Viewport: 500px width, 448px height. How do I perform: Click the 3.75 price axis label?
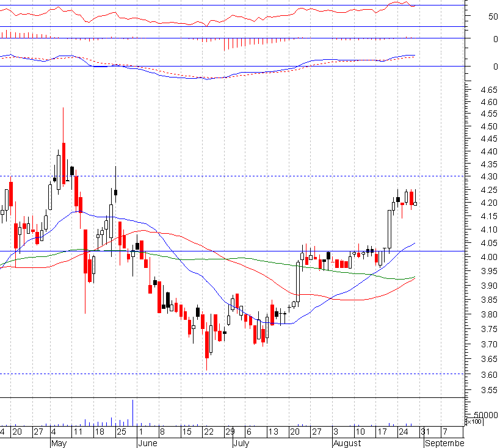[489, 329]
